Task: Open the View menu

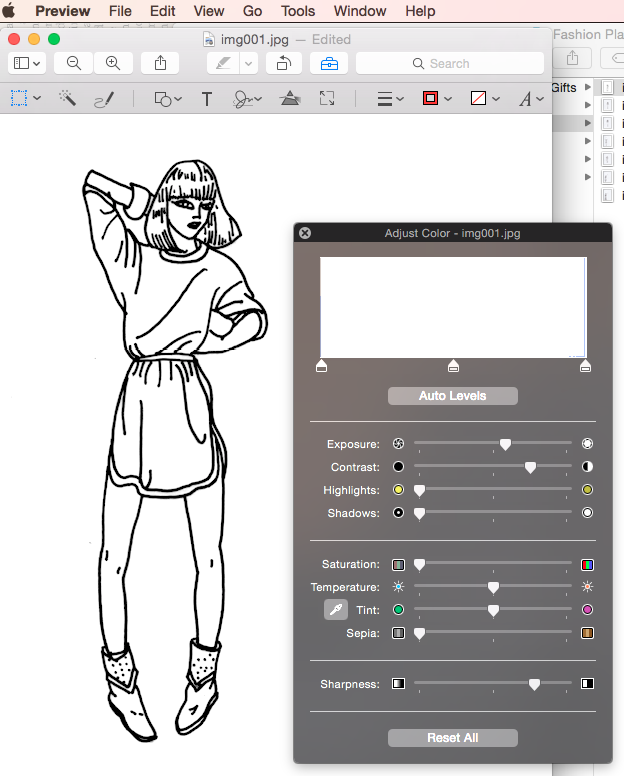Action: (209, 11)
